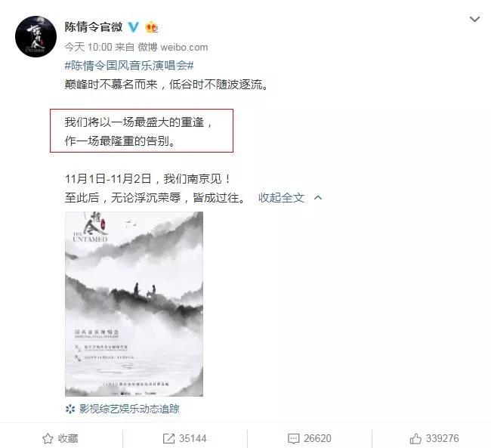The width and height of the screenshot is (491, 448).
Task: Click the repost count 35144
Action: 193,439
